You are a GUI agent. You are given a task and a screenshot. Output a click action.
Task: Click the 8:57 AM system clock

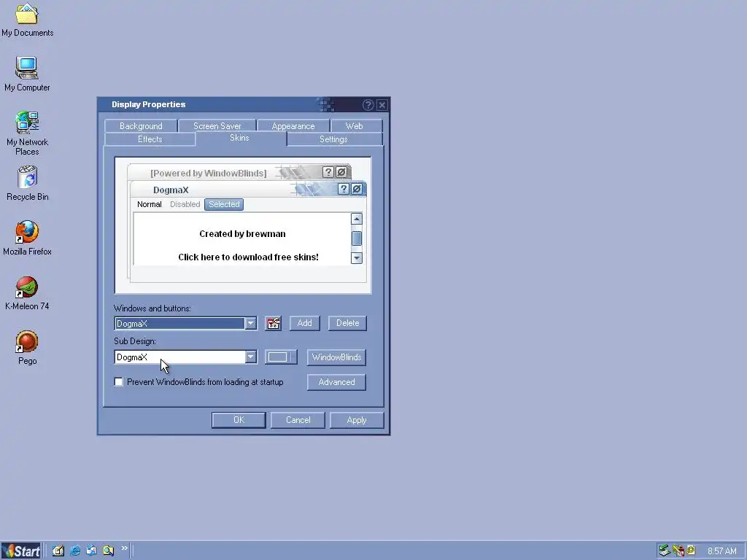click(721, 551)
